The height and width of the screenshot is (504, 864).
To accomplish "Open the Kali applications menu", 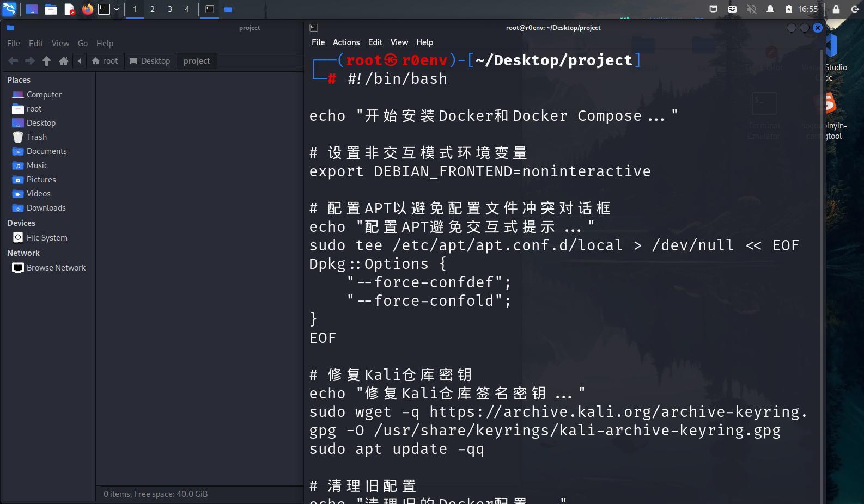I will (9, 9).
